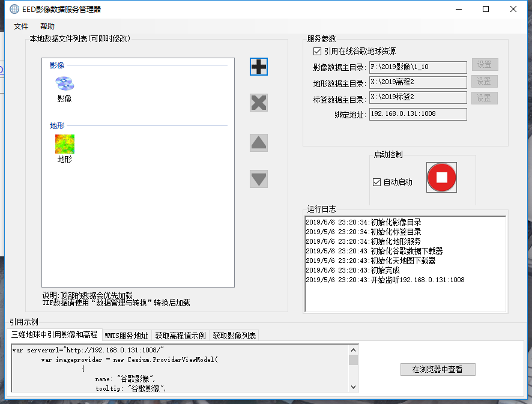Toggle 引用在线谷歌地球资源 checkbox
The height and width of the screenshot is (404, 532).
(x=318, y=52)
